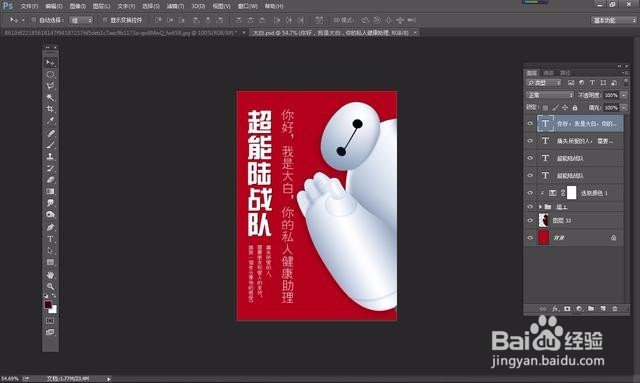Filter layers by type layers T icon
640x383 pixels.
592,83
